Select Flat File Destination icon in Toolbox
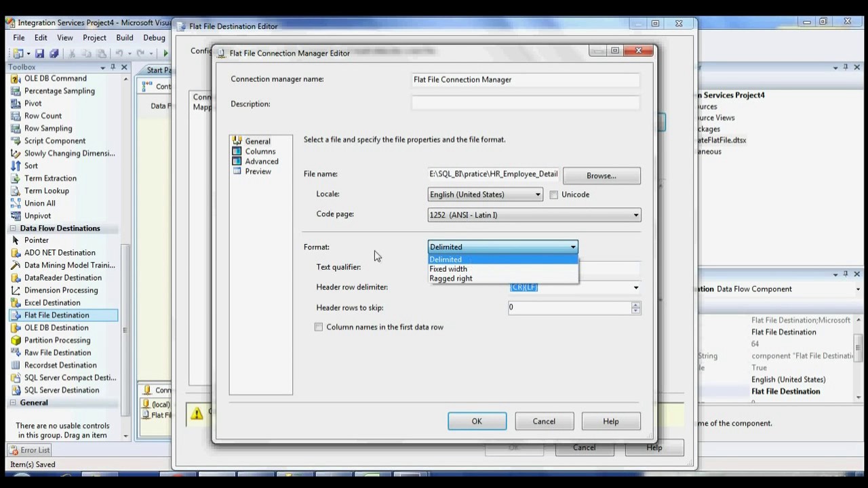Screen dimensions: 868x488 click(x=16, y=315)
